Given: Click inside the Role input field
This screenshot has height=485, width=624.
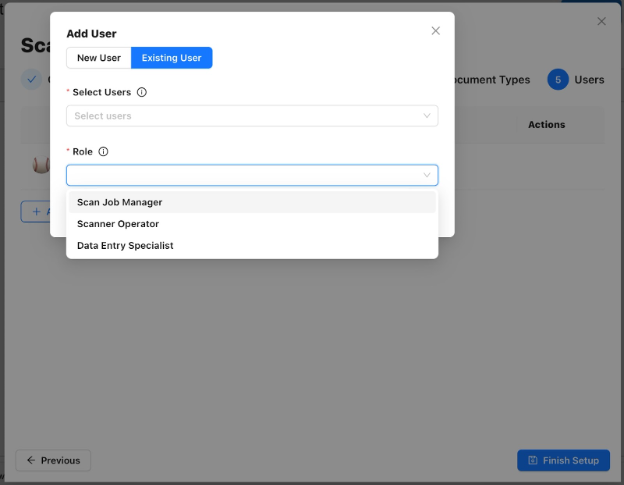Looking at the screenshot, I should click(240, 176).
